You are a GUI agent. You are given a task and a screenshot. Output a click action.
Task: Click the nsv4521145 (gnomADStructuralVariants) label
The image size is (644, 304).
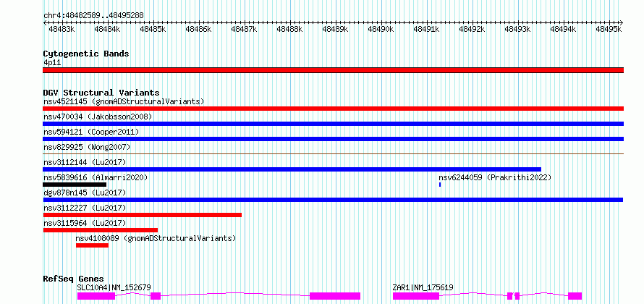(124, 101)
